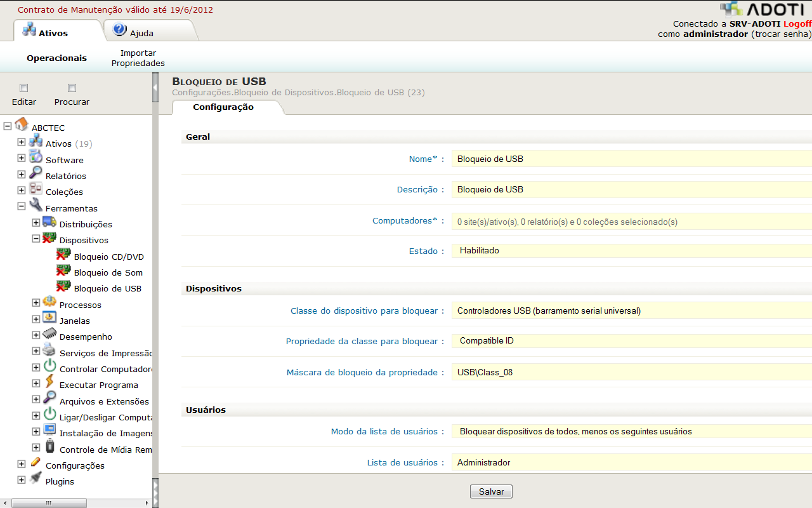812x508 pixels.
Task: Click the Arquivos e Extensões magnifier icon
Action: tap(49, 398)
